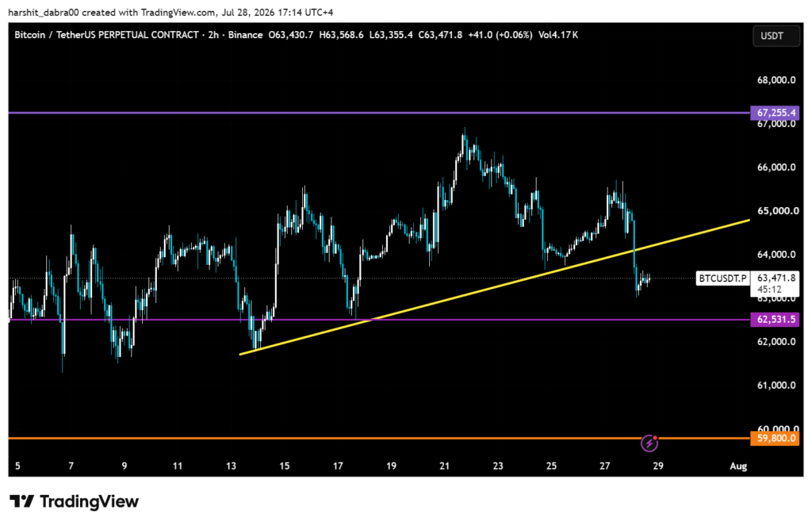Screen dimensions: 812x526
Task: Click the 15 date on time axis
Action: (x=285, y=466)
